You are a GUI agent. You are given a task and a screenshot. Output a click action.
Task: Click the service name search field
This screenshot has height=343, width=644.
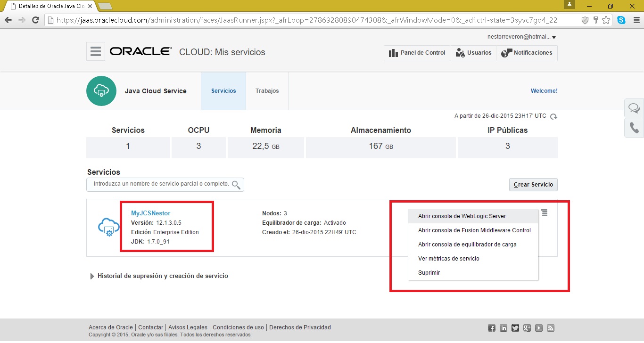(x=160, y=184)
